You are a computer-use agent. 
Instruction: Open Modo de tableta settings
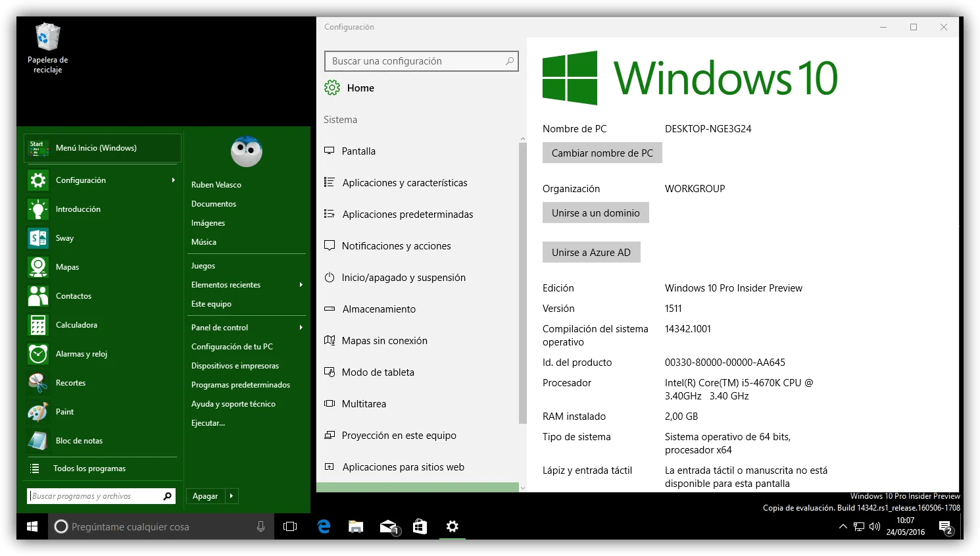point(378,372)
